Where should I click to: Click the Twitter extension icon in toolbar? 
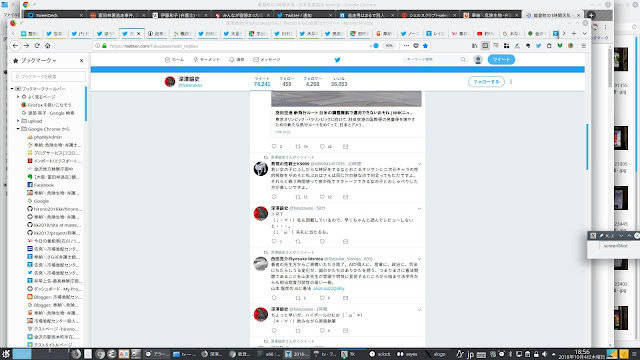[x=538, y=46]
